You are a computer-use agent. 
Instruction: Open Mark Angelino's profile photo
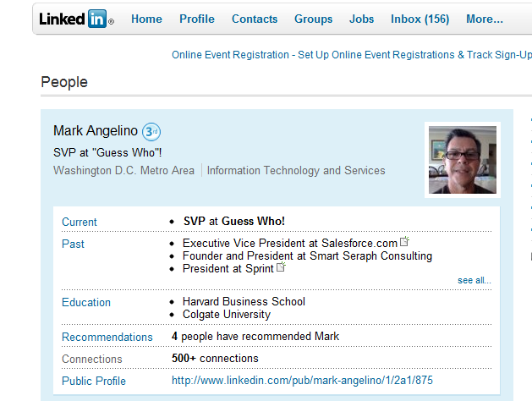point(462,160)
